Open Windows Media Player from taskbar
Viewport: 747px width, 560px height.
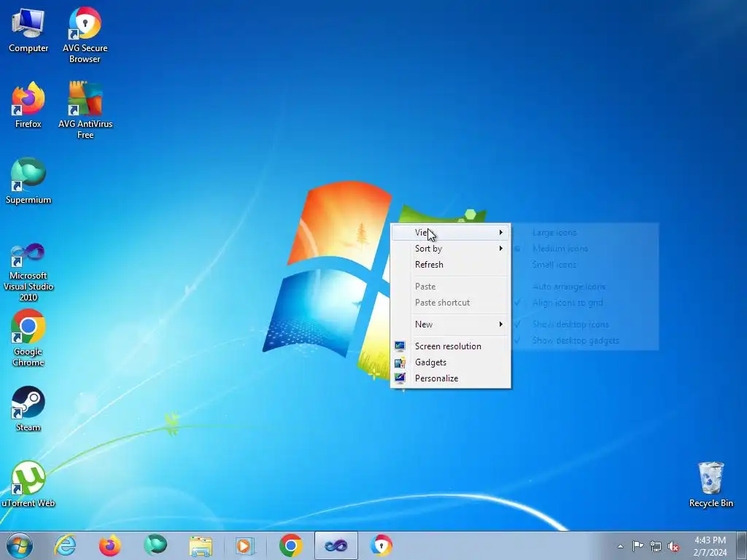coord(245,545)
